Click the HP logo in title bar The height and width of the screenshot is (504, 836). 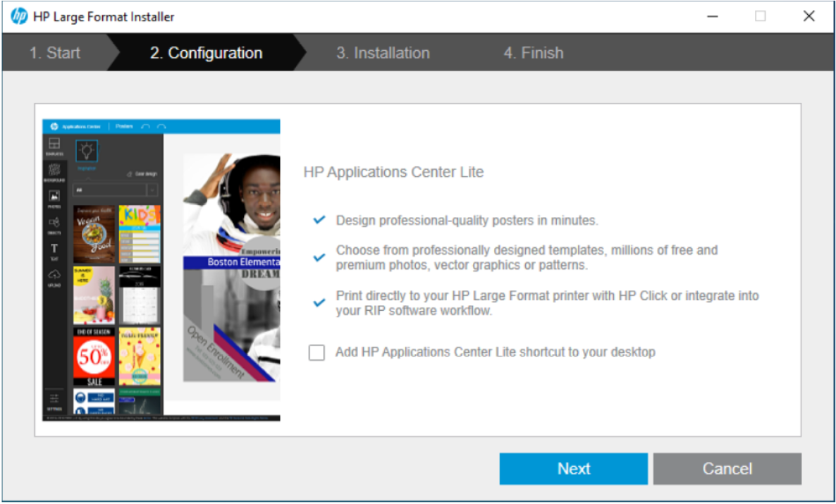19,16
